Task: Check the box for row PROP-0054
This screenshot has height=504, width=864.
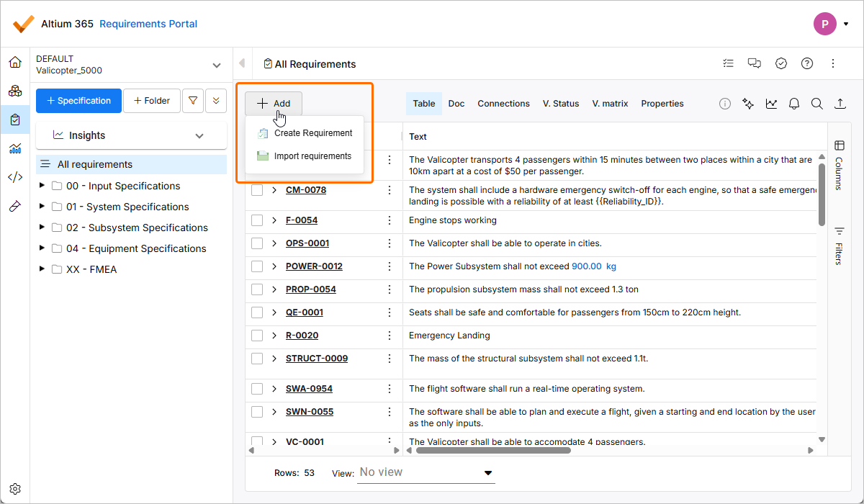Action: point(257,289)
